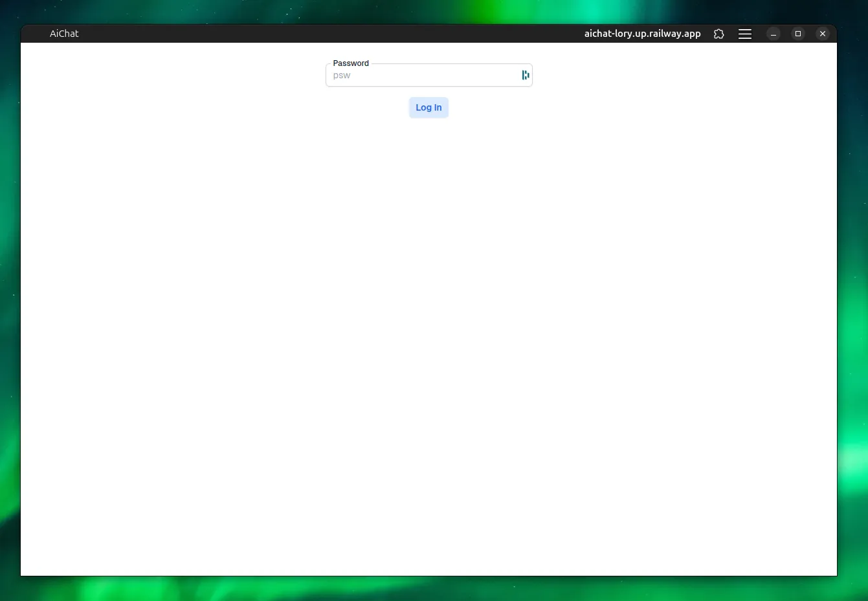Minimize the AiChat window
This screenshot has height=601, width=868.
tap(773, 34)
